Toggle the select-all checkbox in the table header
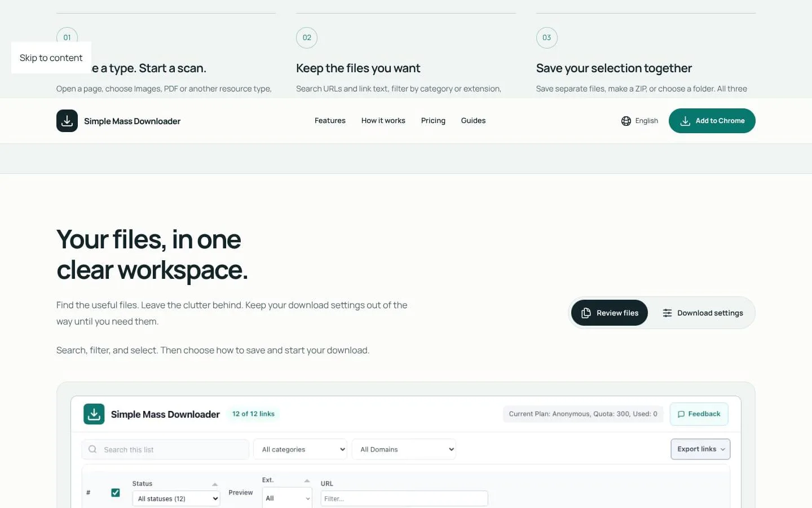The height and width of the screenshot is (508, 812). click(116, 493)
